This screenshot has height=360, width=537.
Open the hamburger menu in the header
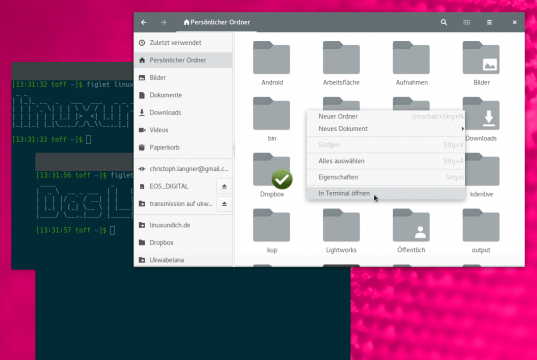tap(489, 22)
